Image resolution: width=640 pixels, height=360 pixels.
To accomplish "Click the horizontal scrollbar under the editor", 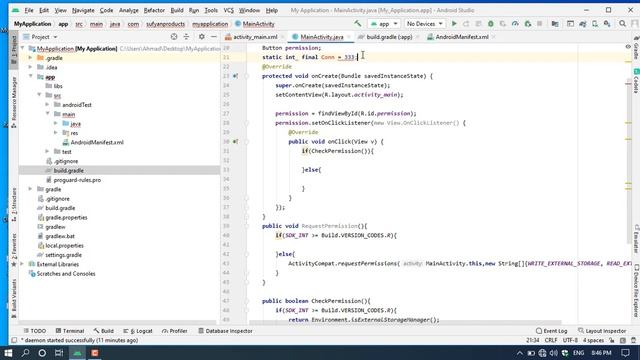I will [405, 322].
